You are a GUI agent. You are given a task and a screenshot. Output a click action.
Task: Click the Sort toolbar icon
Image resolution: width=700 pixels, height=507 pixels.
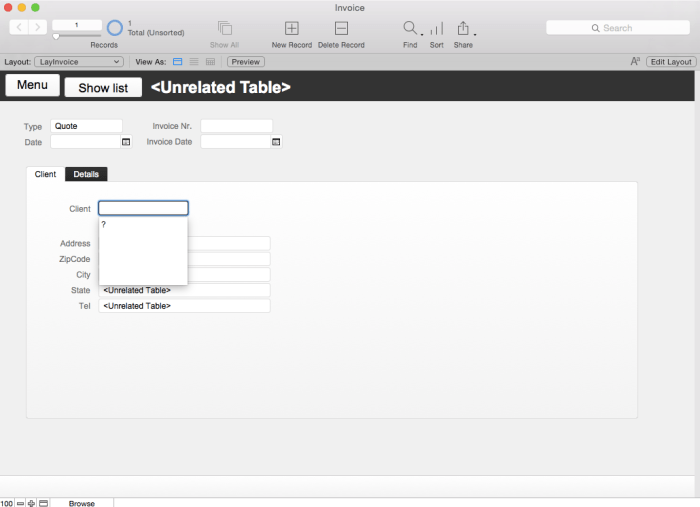pos(437,28)
